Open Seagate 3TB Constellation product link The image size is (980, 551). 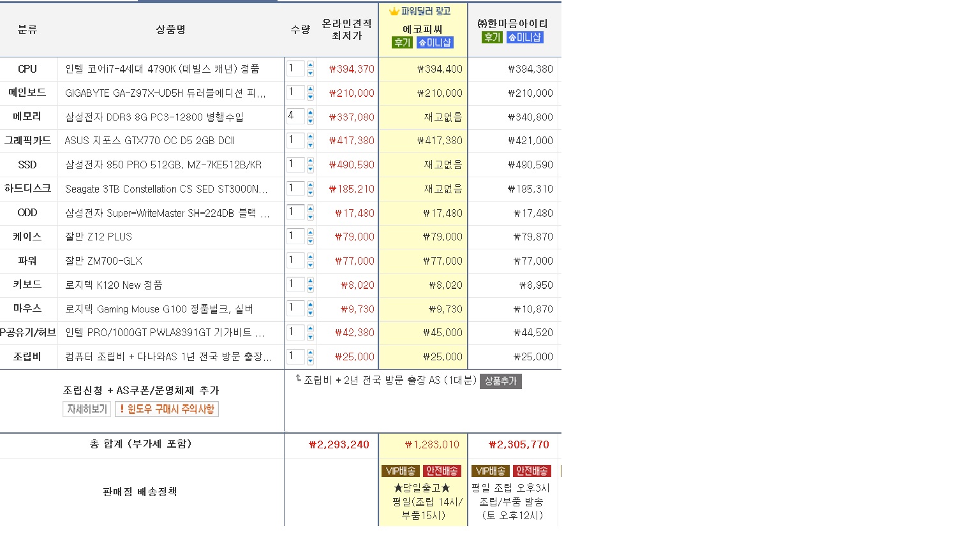point(167,189)
